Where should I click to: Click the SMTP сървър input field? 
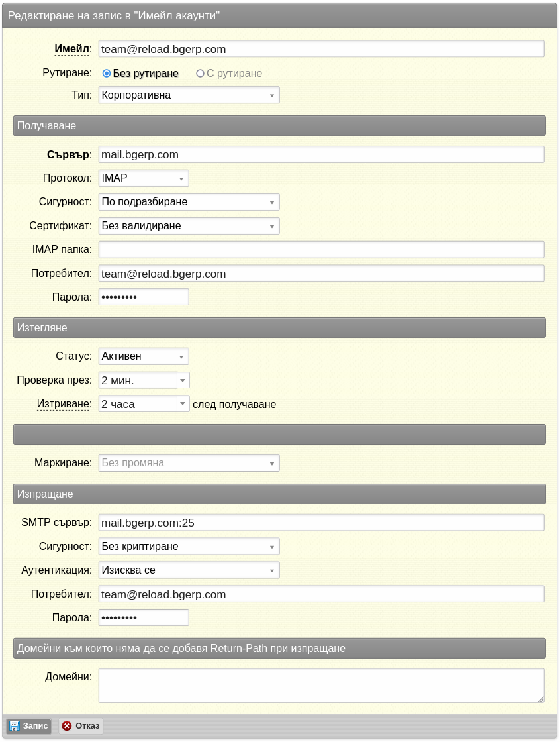pyautogui.click(x=322, y=523)
